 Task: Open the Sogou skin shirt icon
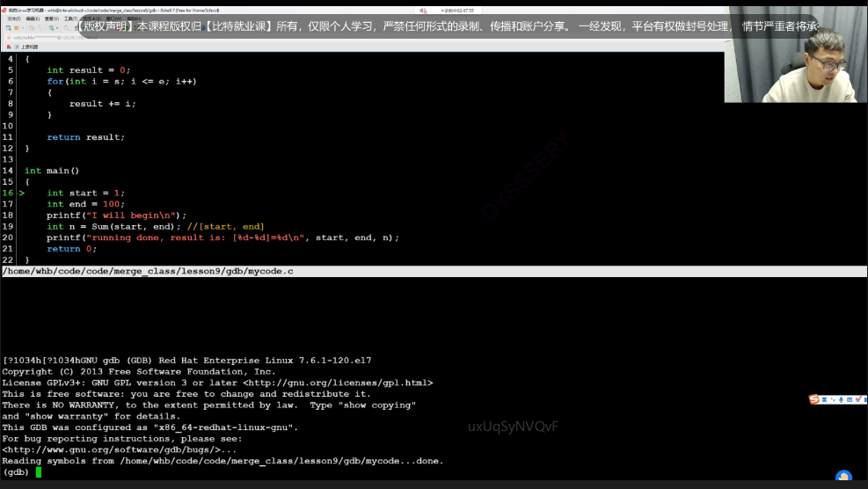click(858, 399)
